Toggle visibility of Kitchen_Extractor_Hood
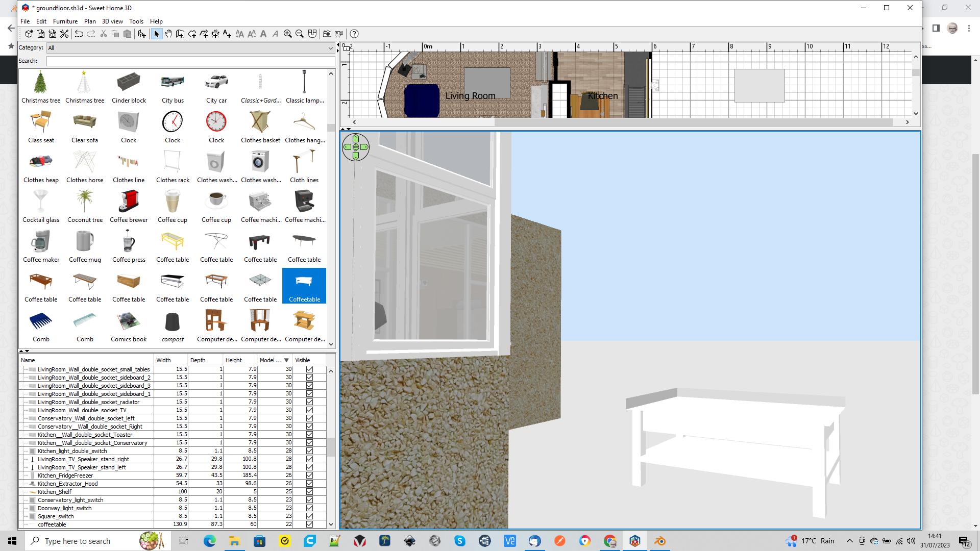The width and height of the screenshot is (980, 551). tap(309, 484)
